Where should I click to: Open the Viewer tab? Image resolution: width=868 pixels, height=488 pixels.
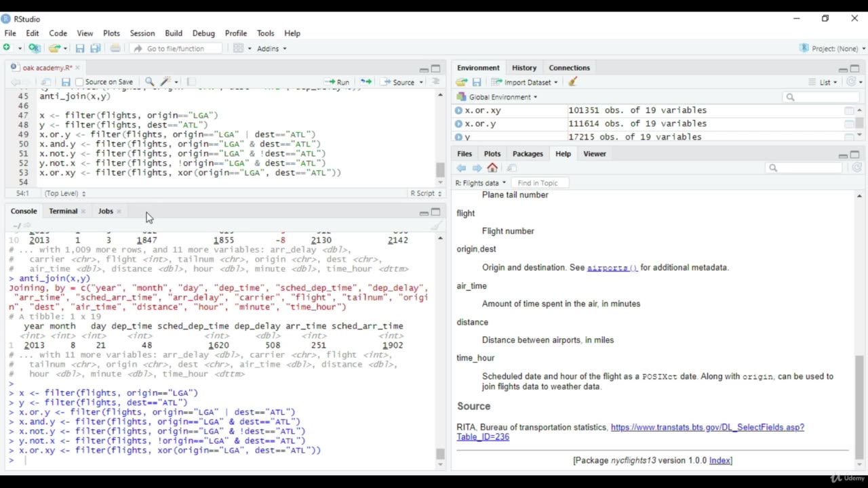(x=595, y=154)
